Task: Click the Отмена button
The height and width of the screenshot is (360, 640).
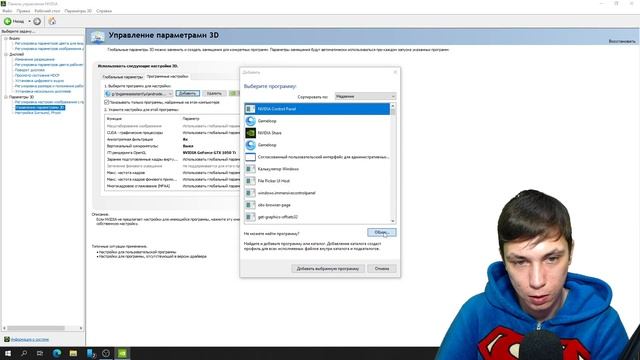Action: coord(382,269)
